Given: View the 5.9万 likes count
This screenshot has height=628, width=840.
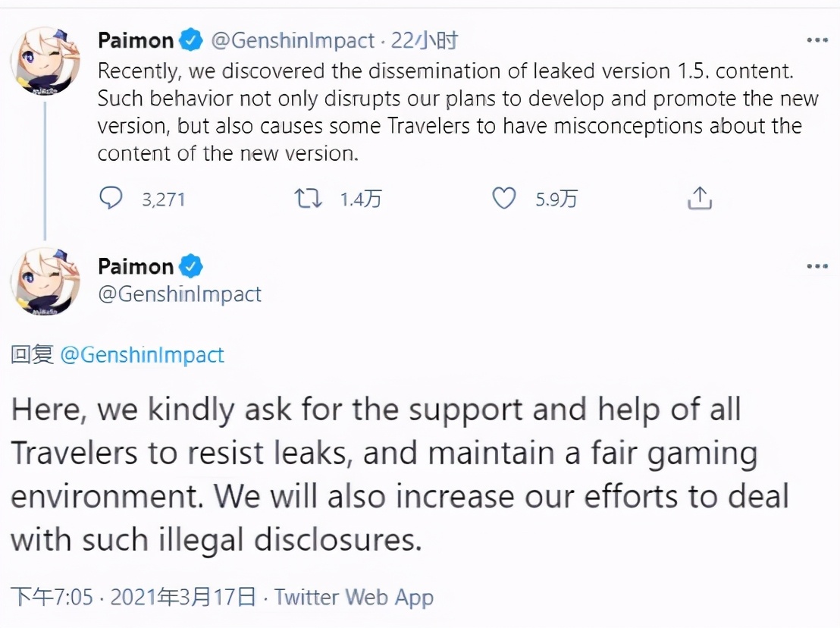Looking at the screenshot, I should coord(556,199).
